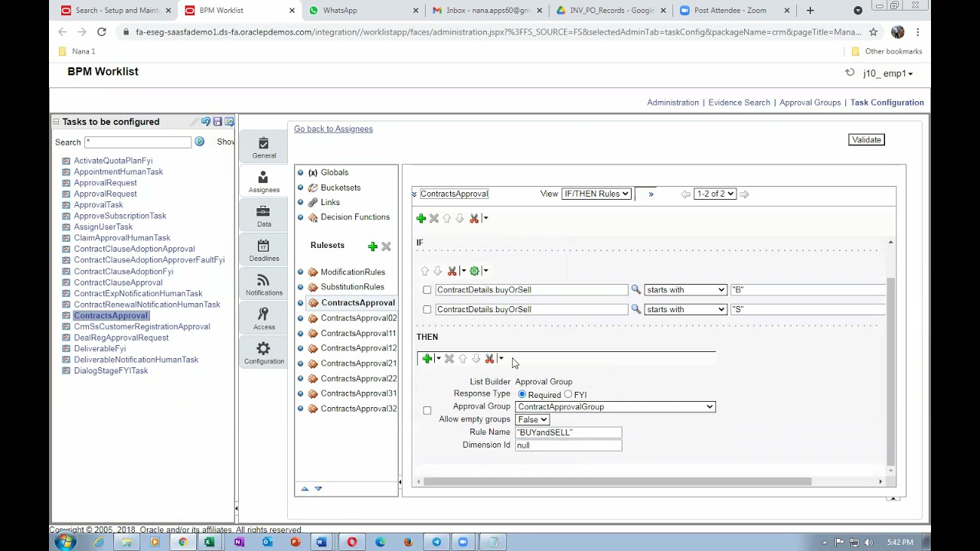Move ruleset down with the blue down arrow

318,488
